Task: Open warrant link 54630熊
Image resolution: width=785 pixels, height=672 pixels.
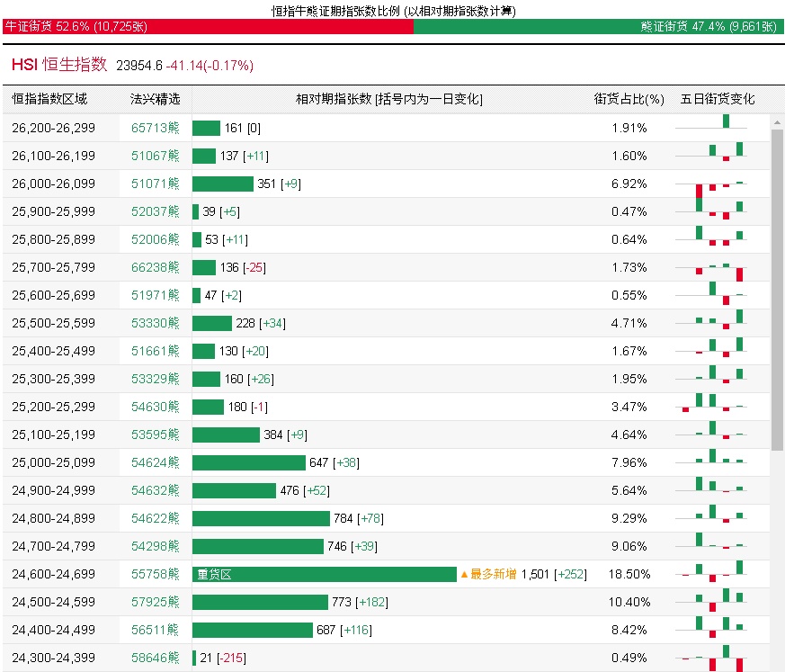Action: (x=156, y=408)
